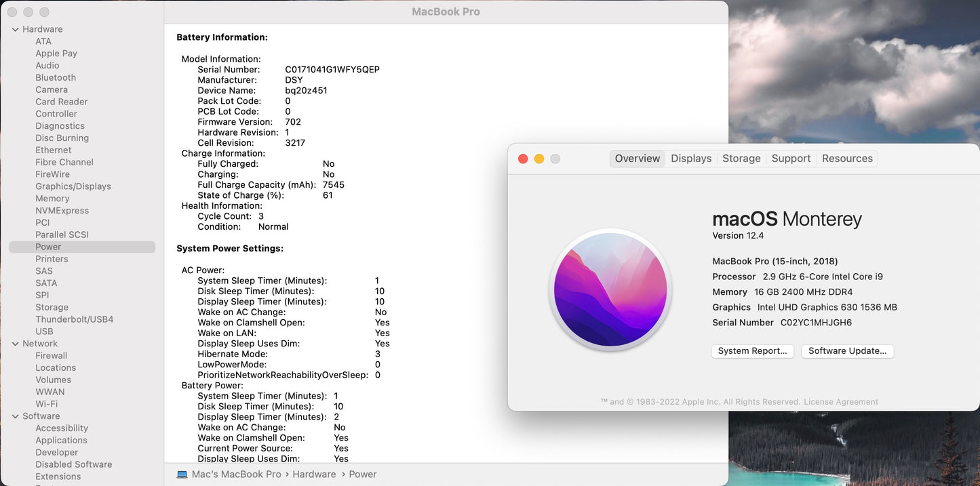Screen dimensions: 980x486
Task: Open the Storage tab
Action: (x=741, y=159)
